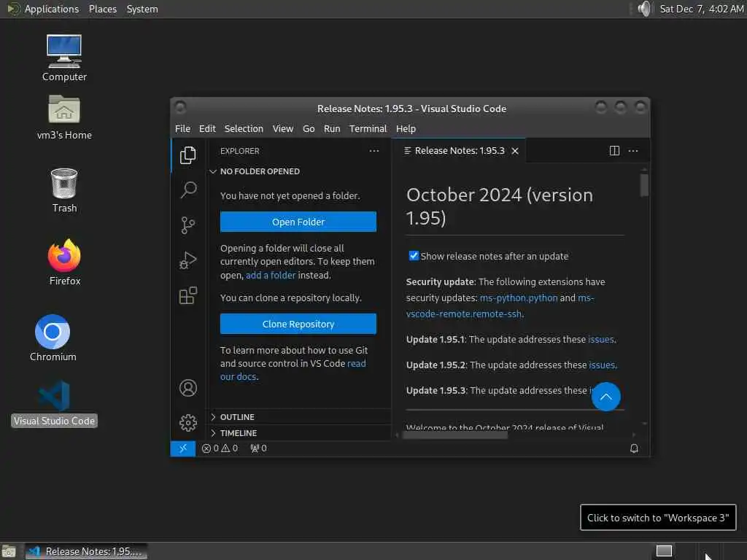This screenshot has width=747, height=560.
Task: Open the Go menu
Action: (309, 128)
